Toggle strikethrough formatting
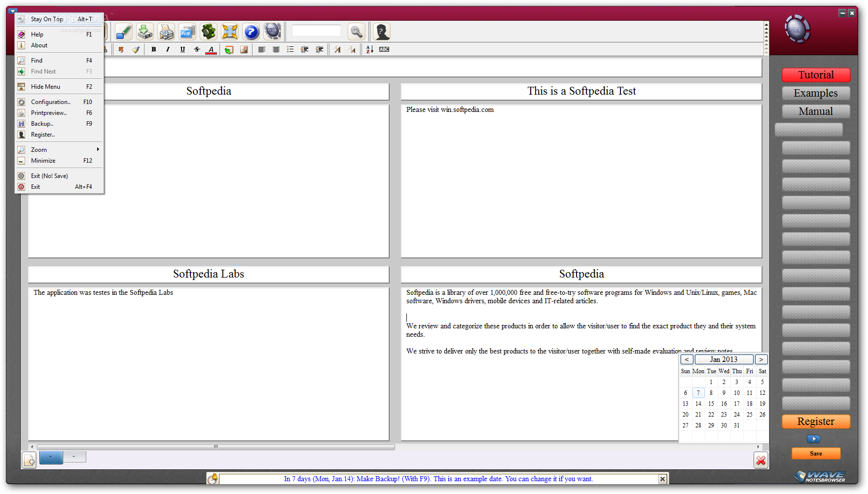Screen dimensions: 868x494 197,49
